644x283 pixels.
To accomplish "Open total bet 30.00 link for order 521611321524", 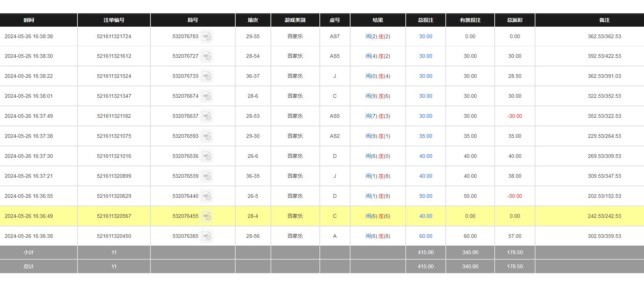I will coord(426,76).
